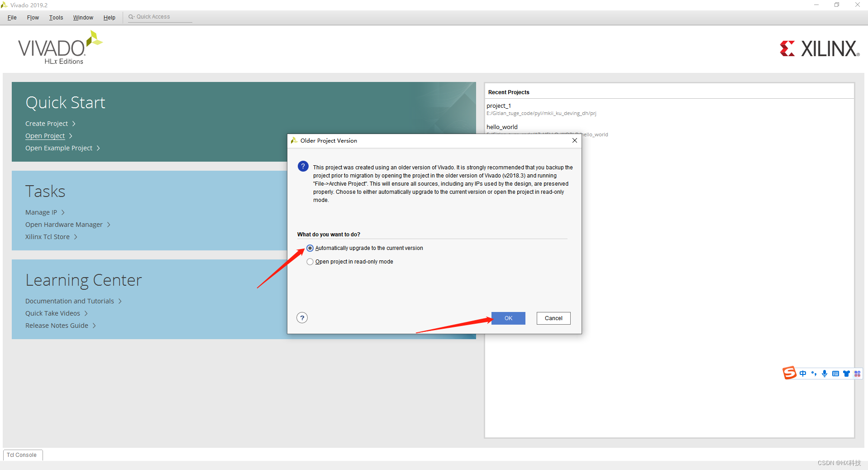868x470 pixels.
Task: Click arrow next to Open Example Project
Action: [x=98, y=148]
